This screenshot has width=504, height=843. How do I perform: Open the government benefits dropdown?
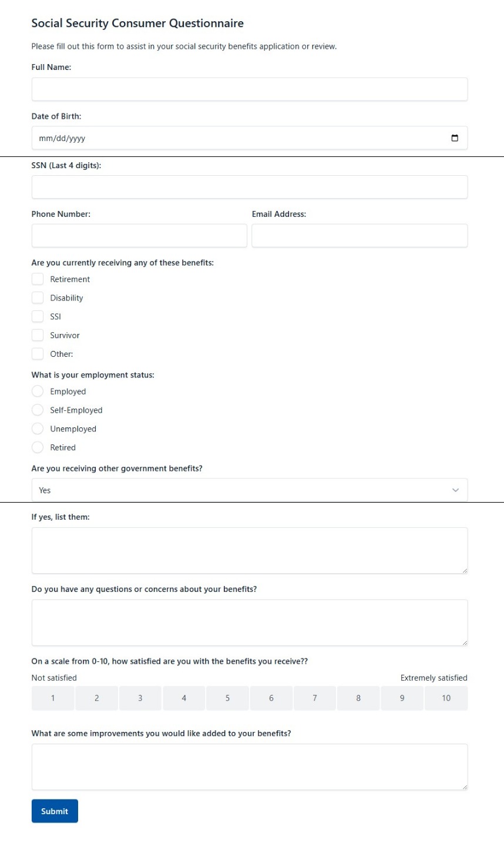pyautogui.click(x=250, y=489)
